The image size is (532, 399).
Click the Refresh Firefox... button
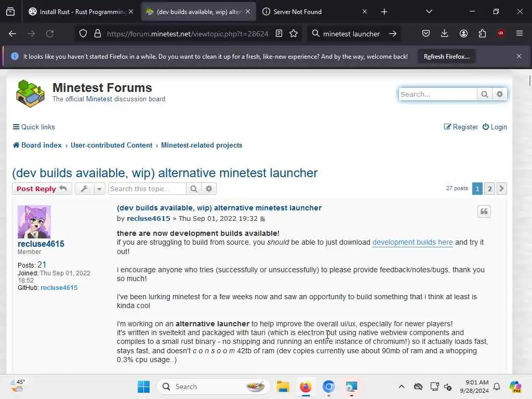pos(446,57)
